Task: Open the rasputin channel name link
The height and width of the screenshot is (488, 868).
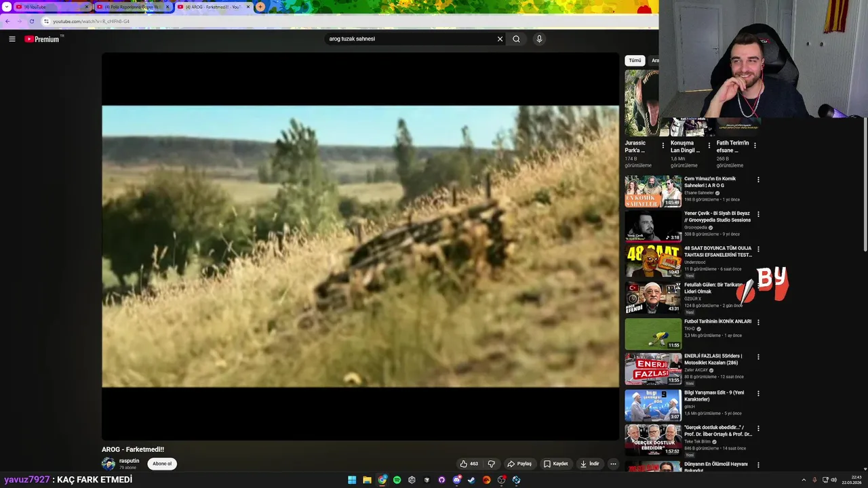Action: 129,461
